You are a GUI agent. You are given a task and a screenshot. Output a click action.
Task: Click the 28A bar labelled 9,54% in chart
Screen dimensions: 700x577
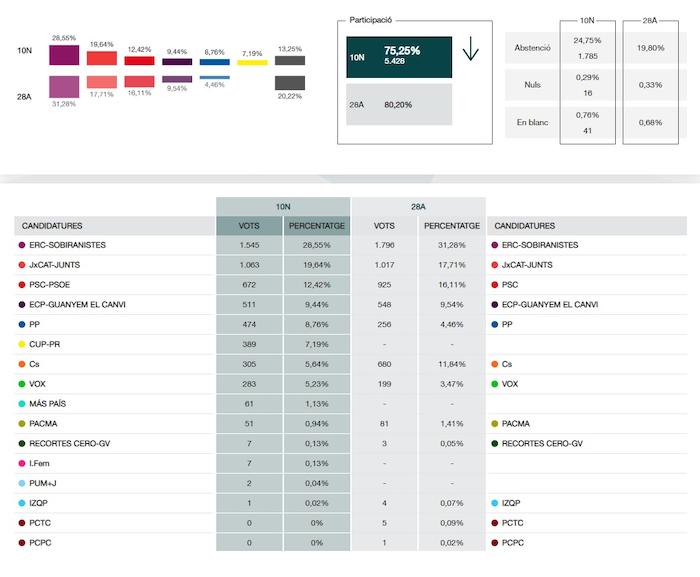(177, 79)
